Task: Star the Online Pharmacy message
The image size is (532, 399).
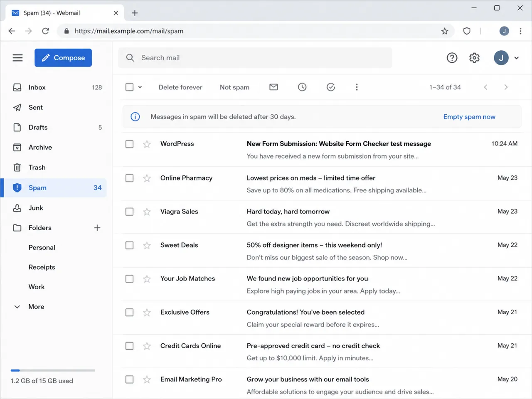Action: 147,178
